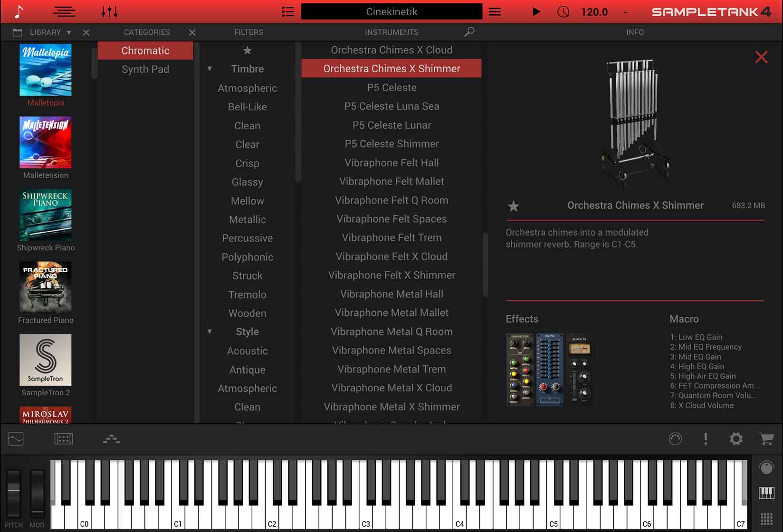Viewport: 783px width, 532px height.
Task: Open the multi preset list icon
Action: click(x=288, y=11)
